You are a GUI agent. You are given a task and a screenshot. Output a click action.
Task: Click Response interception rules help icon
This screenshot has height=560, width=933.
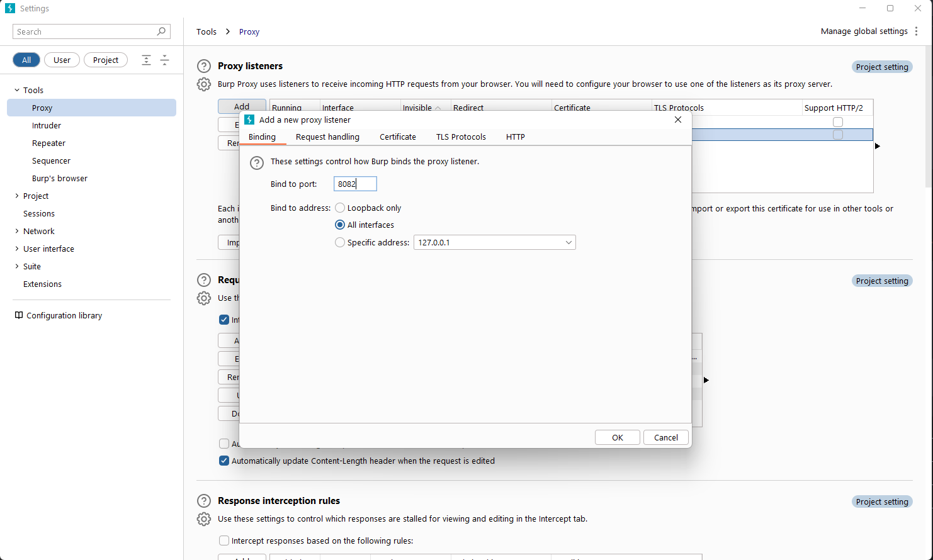(x=204, y=501)
